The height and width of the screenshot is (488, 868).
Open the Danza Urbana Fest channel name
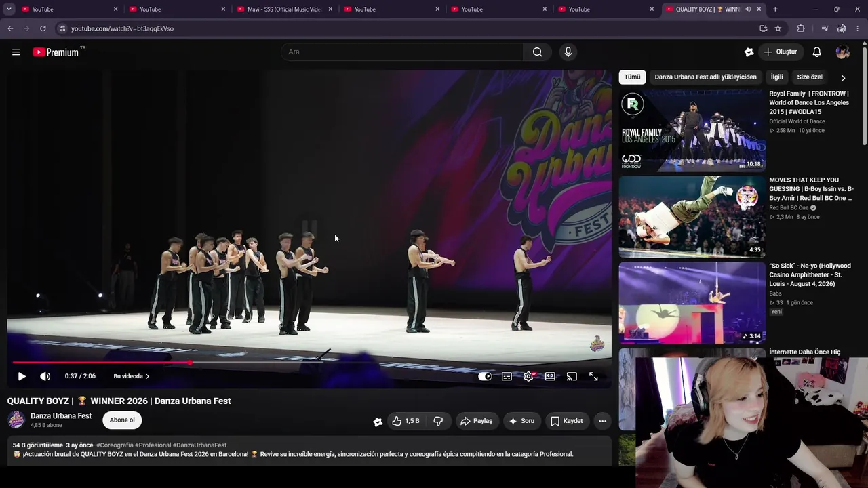[x=61, y=416]
